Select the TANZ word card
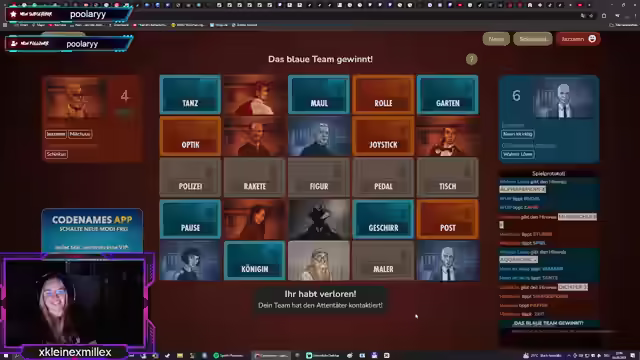Image resolution: width=640 pixels, height=360 pixels. pos(190,95)
